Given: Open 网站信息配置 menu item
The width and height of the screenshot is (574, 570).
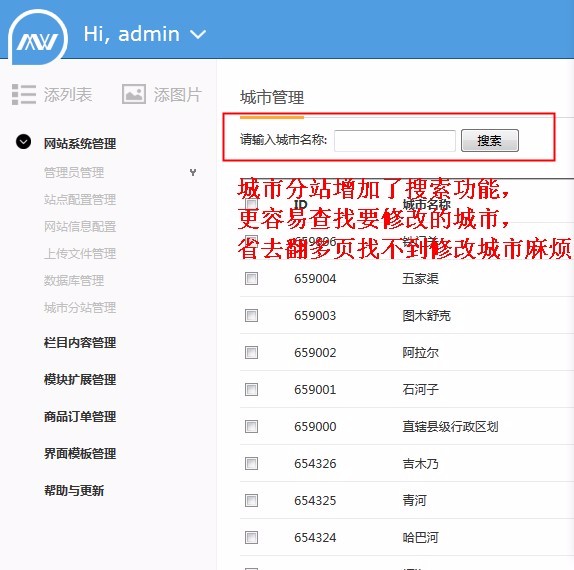Looking at the screenshot, I should tap(80, 227).
